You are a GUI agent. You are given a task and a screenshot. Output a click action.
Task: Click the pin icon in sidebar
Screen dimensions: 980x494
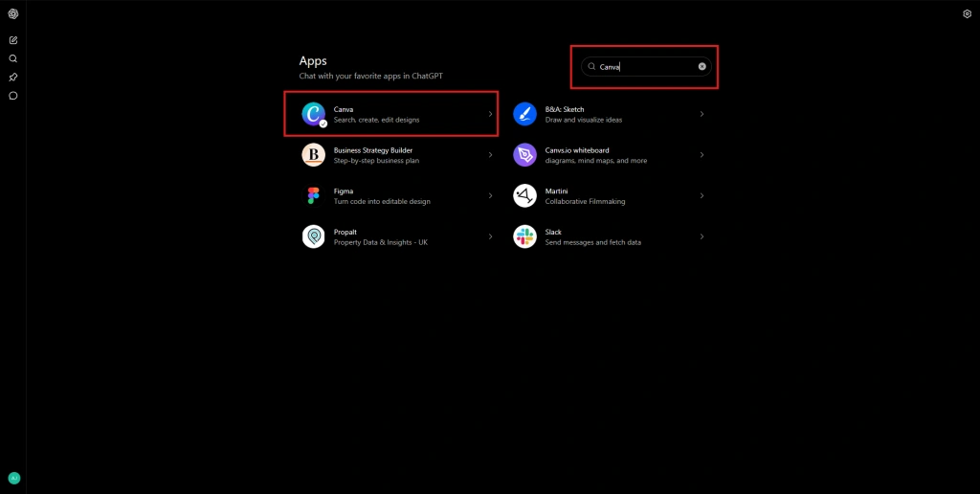click(13, 78)
